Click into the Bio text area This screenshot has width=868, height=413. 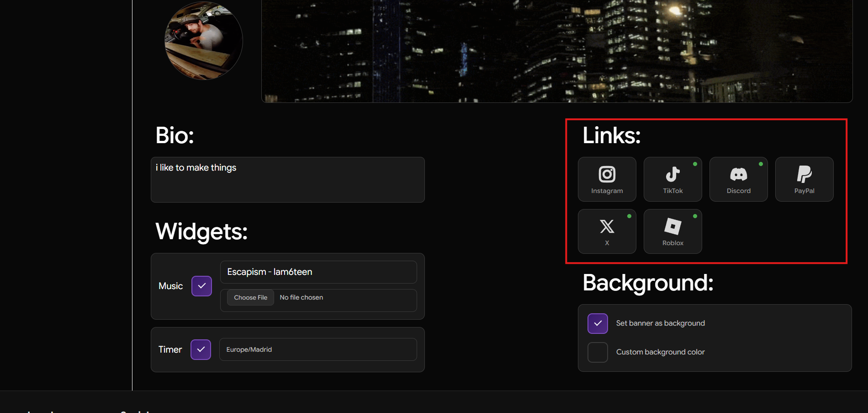coord(288,180)
